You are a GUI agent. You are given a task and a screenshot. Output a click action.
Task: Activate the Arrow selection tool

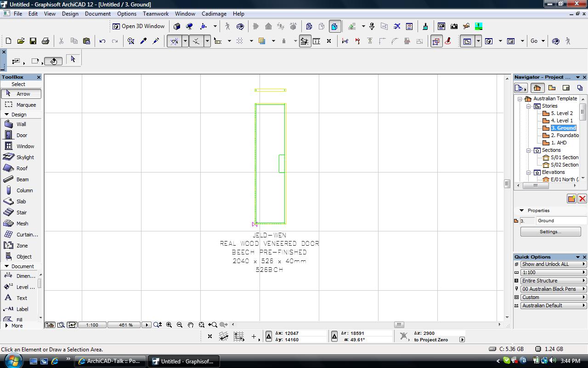[21, 94]
